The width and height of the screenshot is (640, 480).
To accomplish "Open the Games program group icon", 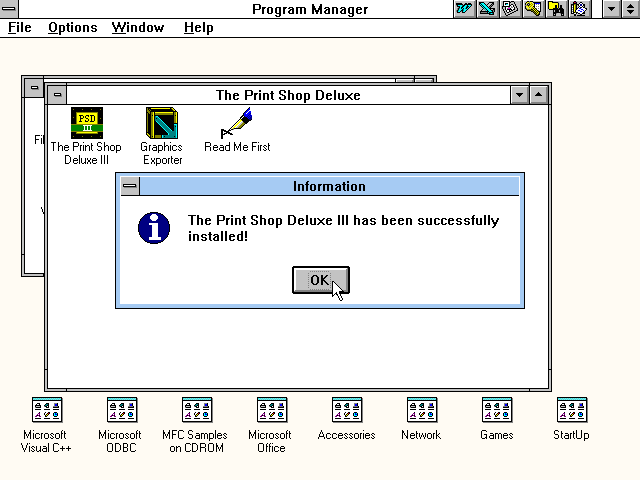I will coord(496,411).
